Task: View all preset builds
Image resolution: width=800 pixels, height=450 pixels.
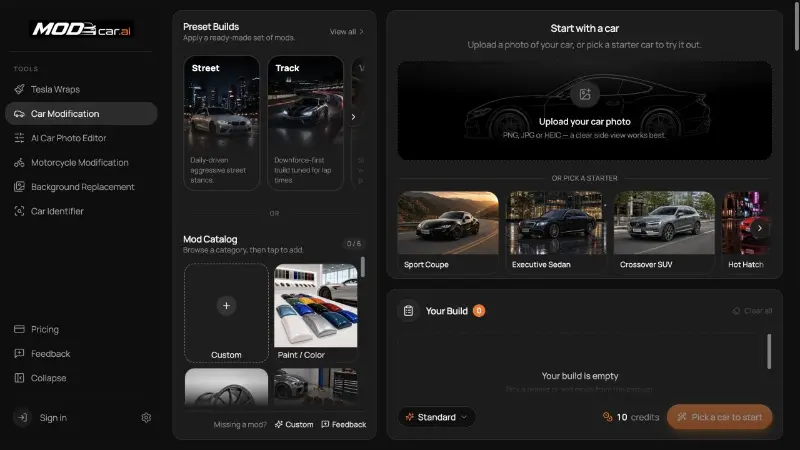Action: [x=346, y=32]
